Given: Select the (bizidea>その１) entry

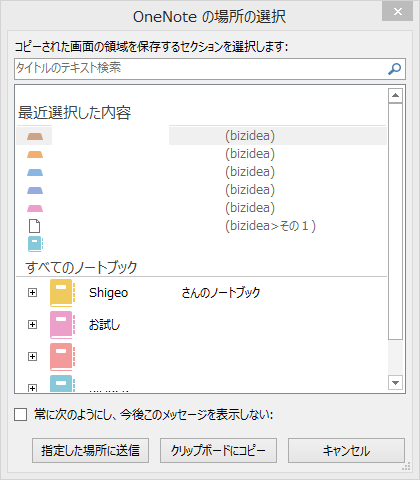Looking at the screenshot, I should pyautogui.click(x=270, y=226).
